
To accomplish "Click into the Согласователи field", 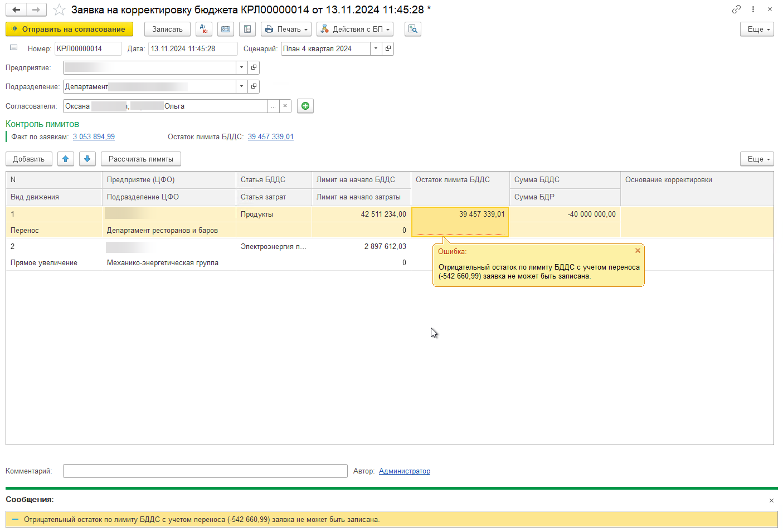I will [x=166, y=106].
